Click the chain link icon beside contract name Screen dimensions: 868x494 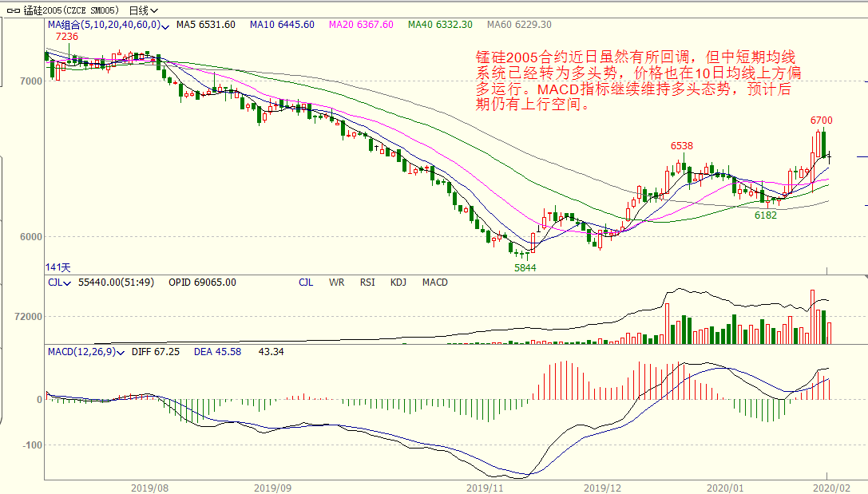pyautogui.click(x=14, y=10)
